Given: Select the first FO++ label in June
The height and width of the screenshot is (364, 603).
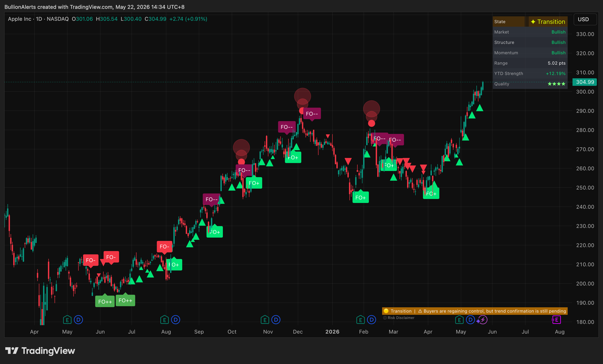Looking at the screenshot, I should click(105, 302).
